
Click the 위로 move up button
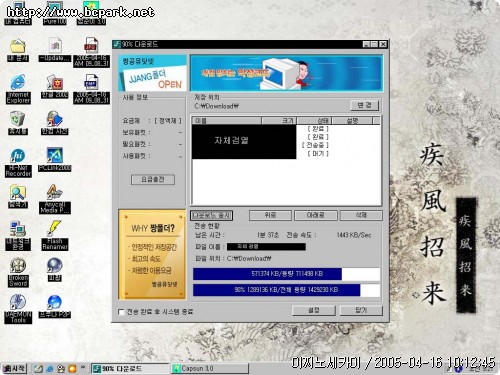click(270, 215)
